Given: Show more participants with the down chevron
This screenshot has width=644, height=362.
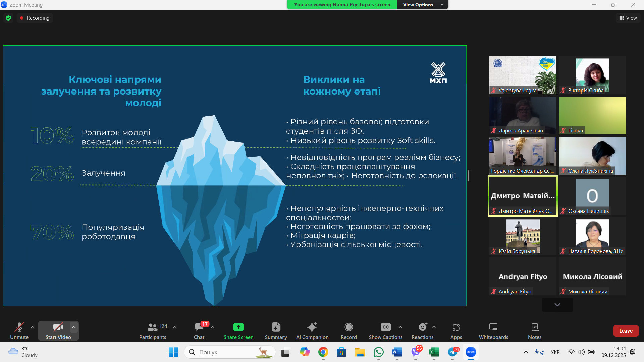Looking at the screenshot, I should (557, 305).
